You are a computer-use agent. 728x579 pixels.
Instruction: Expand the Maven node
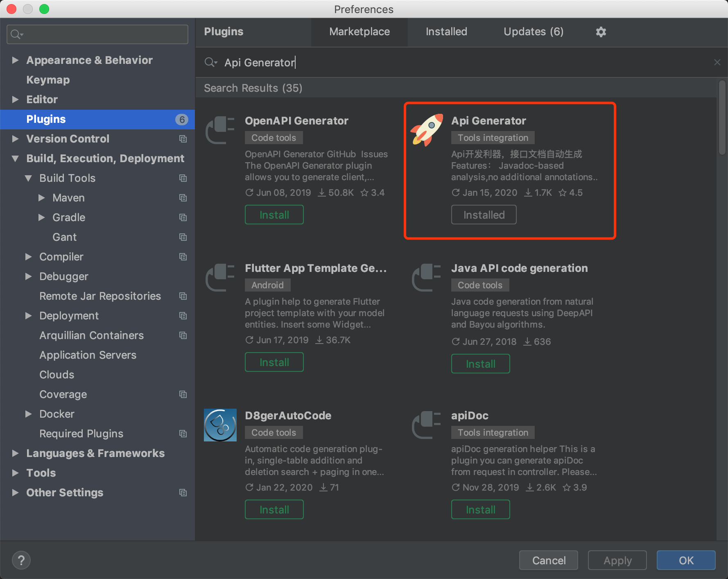point(41,198)
